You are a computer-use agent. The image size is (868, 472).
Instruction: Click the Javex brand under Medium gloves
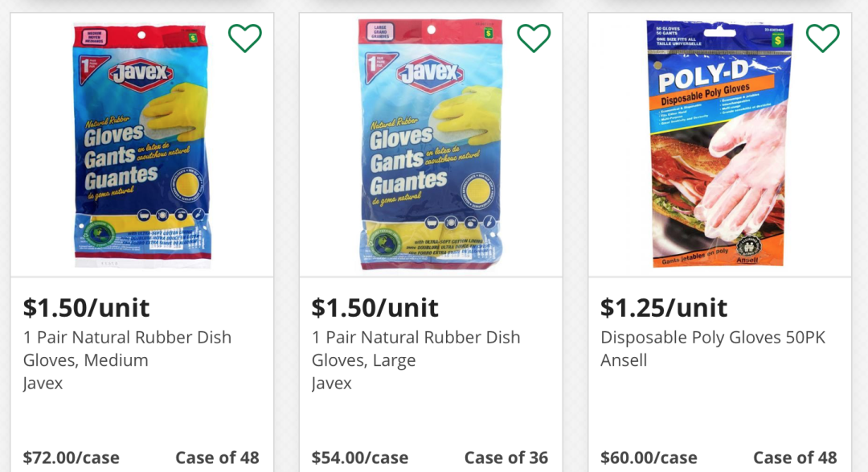43,383
